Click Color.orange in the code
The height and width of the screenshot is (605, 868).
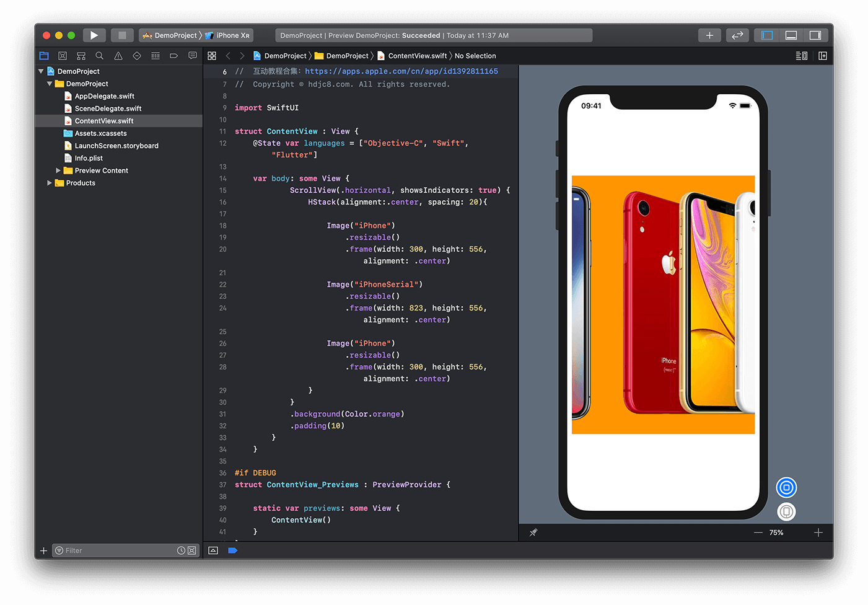[x=372, y=414]
